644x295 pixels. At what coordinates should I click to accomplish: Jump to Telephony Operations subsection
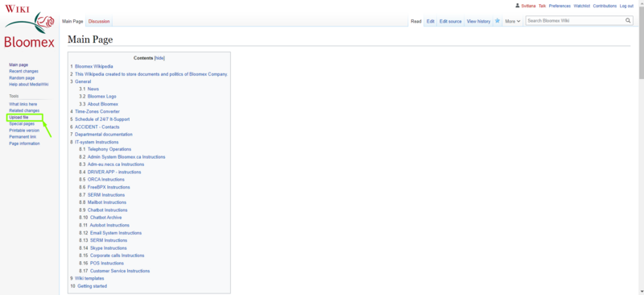click(109, 149)
